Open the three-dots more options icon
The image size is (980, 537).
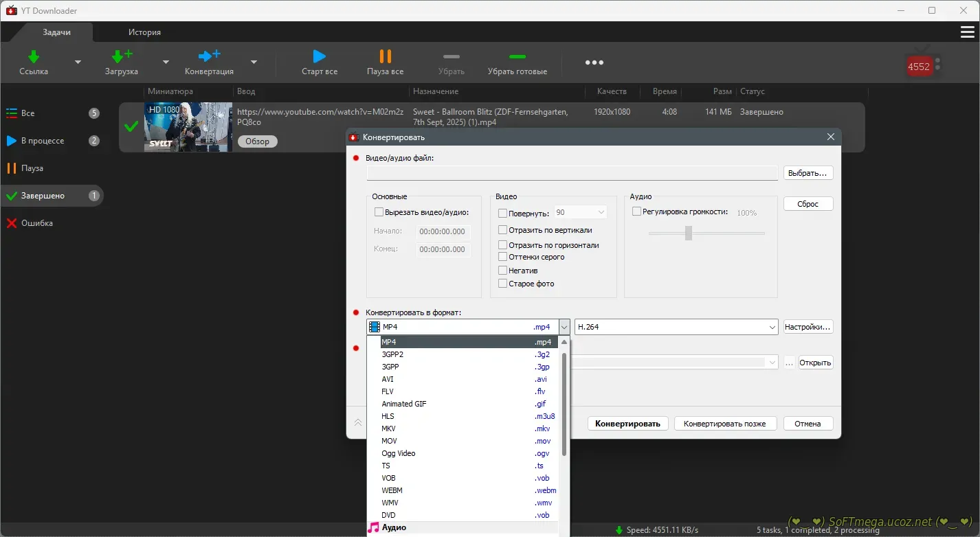[594, 62]
